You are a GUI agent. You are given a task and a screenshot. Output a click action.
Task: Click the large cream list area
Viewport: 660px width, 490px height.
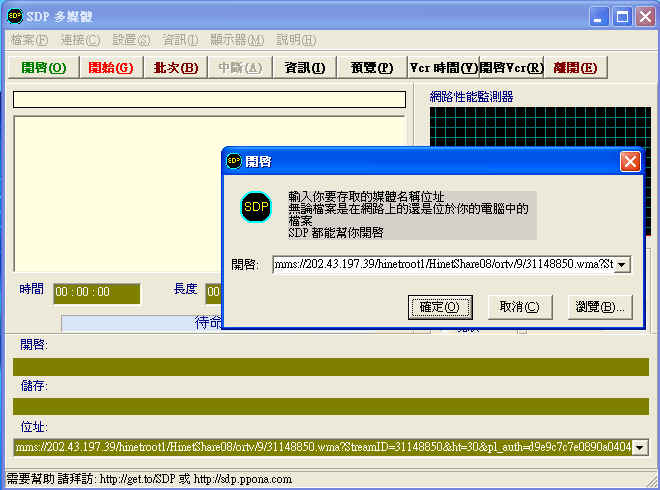pos(118,194)
